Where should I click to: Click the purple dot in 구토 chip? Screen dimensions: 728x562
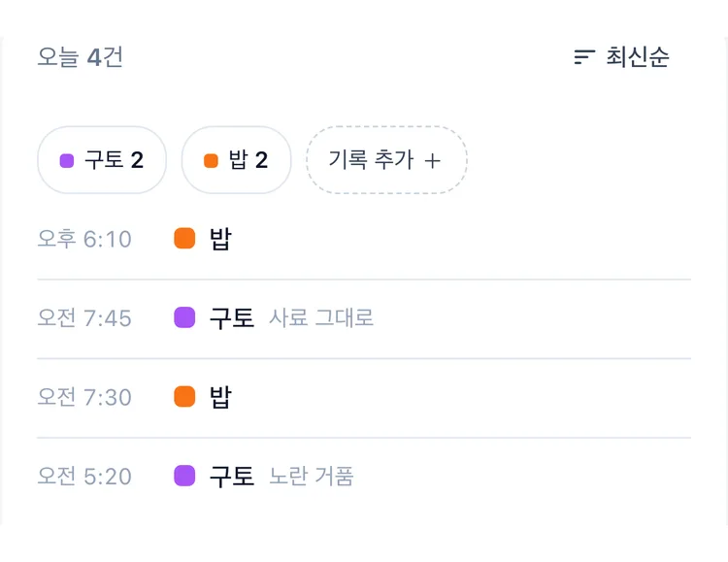click(x=67, y=161)
